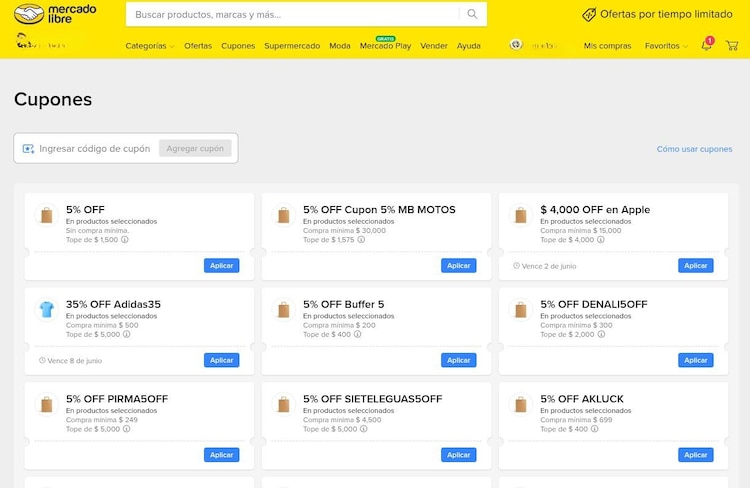Click 'Vence 8 de junio' text

75,361
